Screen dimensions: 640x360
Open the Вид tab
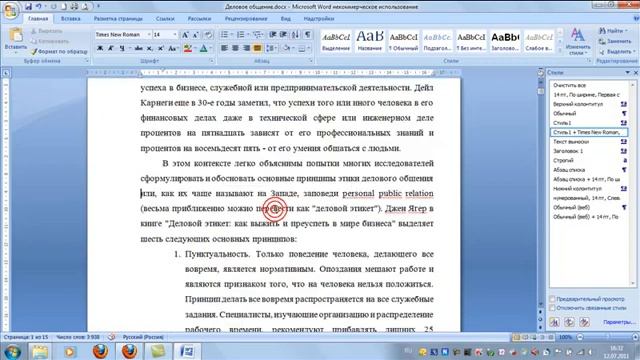(x=286, y=19)
